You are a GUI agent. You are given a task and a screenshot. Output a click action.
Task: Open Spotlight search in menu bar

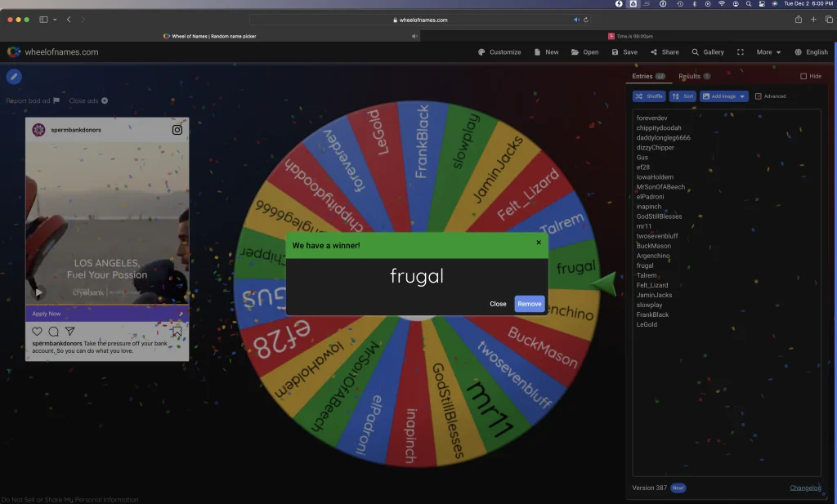pos(749,4)
